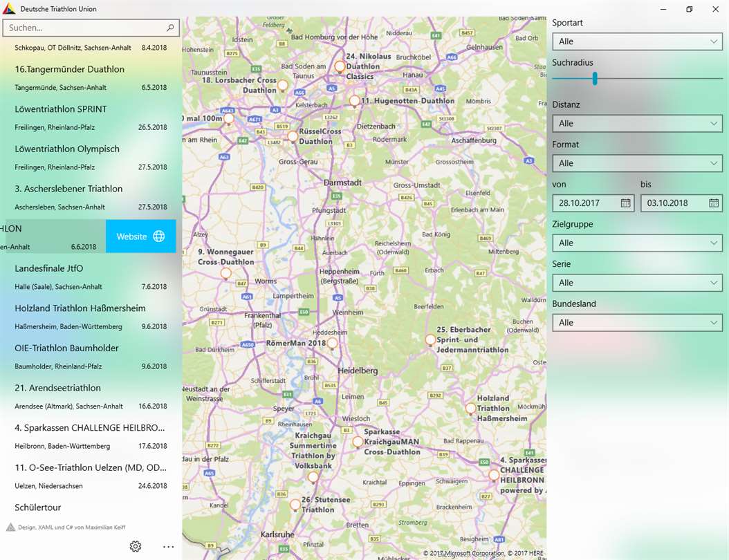Click the Karlsruhe city label on map
This screenshot has width=729, height=560.
[x=277, y=534]
